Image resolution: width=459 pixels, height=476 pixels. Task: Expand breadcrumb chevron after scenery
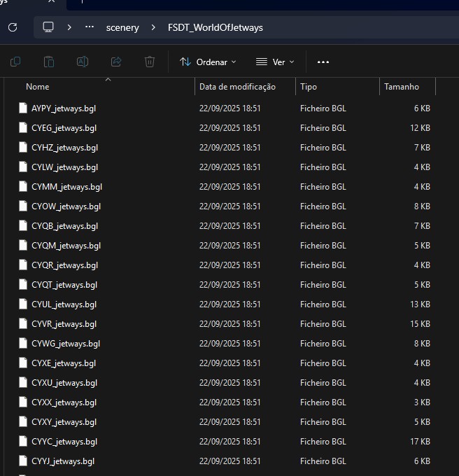click(153, 27)
